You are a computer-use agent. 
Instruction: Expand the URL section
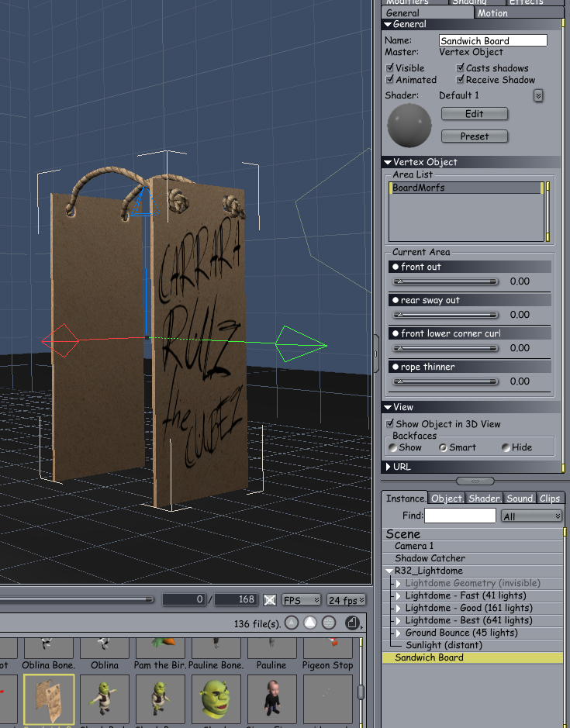click(x=388, y=467)
